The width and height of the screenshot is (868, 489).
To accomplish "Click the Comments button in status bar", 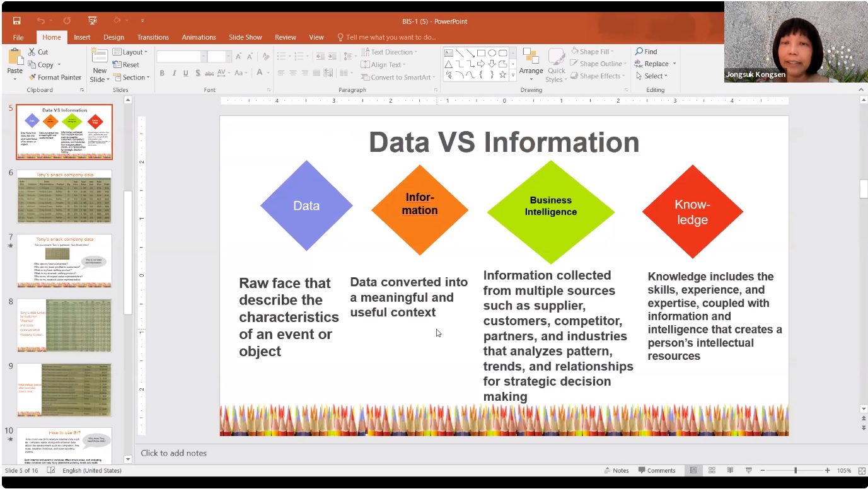I will pos(656,471).
